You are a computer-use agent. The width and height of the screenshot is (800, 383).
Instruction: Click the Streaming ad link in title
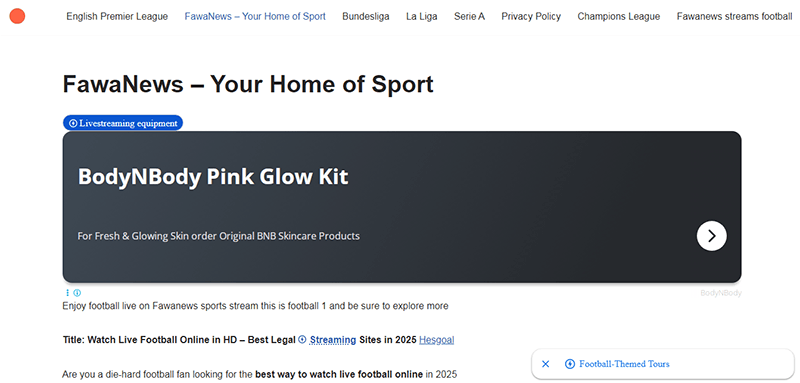pyautogui.click(x=333, y=340)
